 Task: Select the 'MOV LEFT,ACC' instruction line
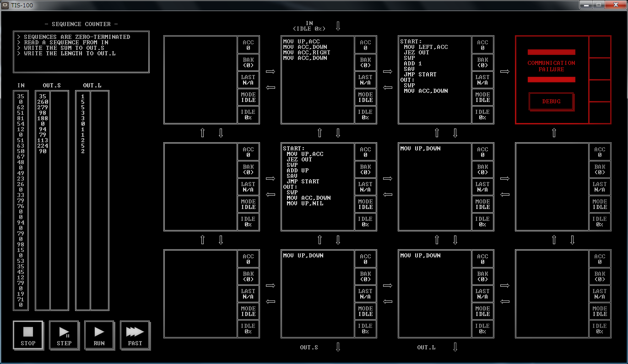click(426, 47)
